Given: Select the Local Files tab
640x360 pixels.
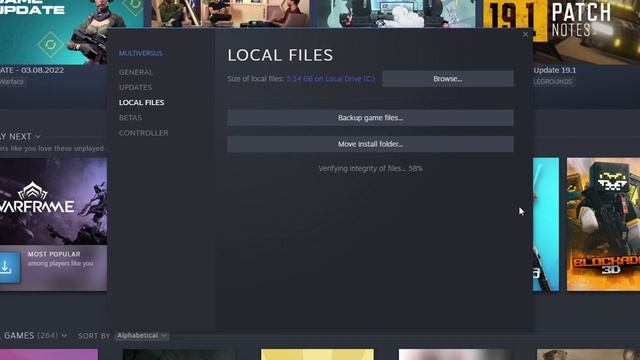Looking at the screenshot, I should click(x=141, y=102).
